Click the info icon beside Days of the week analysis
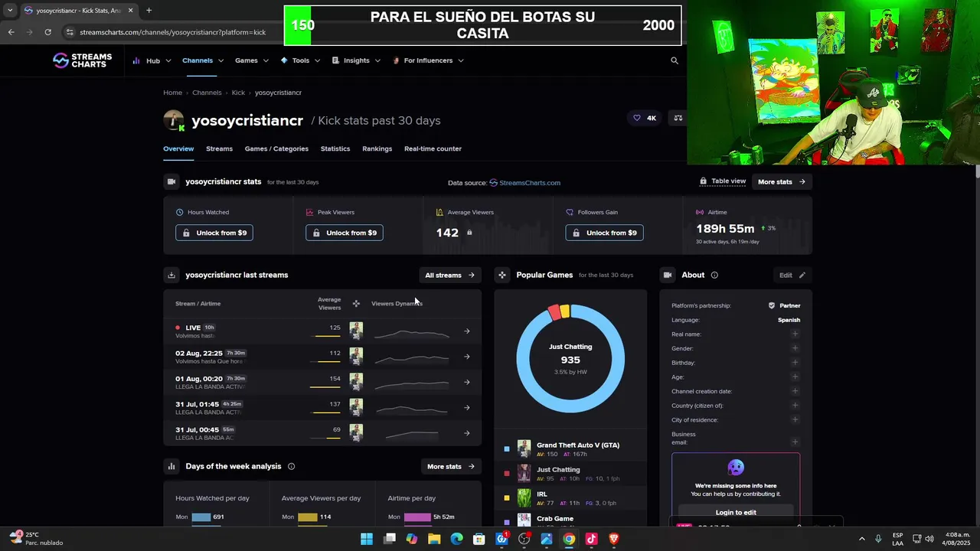Viewport: 980px width, 551px height. point(291,466)
